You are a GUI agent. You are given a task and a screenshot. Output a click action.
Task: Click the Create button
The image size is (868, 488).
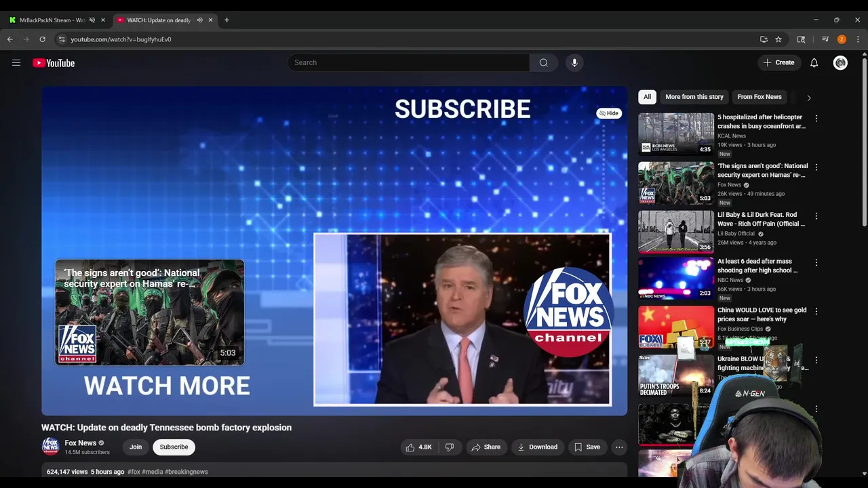point(778,62)
